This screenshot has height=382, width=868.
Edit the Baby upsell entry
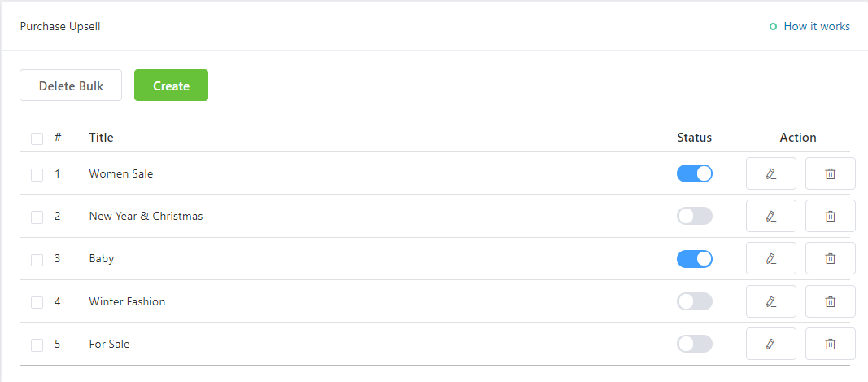(x=770, y=258)
